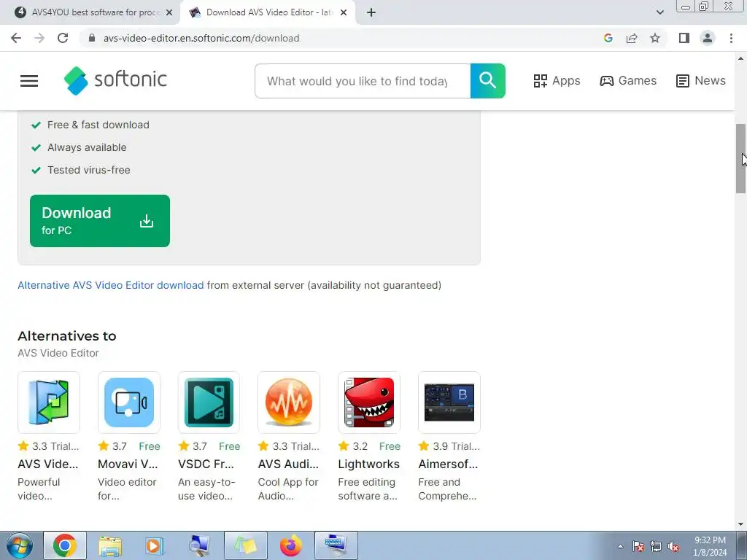Click the volume muted tray icon
The height and width of the screenshot is (560, 747).
(x=673, y=547)
